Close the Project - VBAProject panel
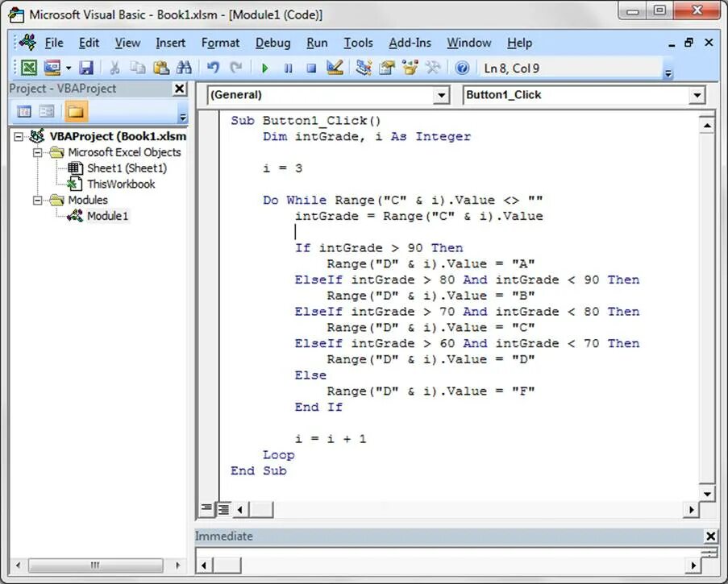The width and height of the screenshot is (728, 584). click(179, 88)
